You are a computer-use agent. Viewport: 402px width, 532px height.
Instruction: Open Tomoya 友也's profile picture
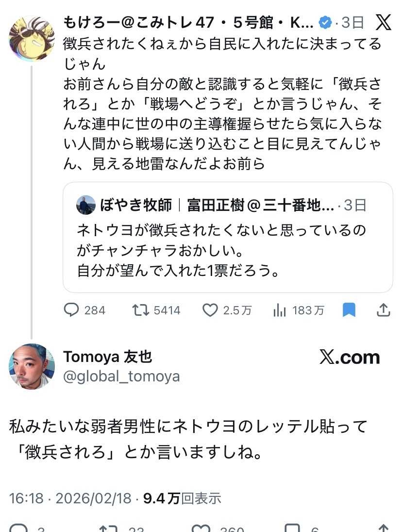32,367
